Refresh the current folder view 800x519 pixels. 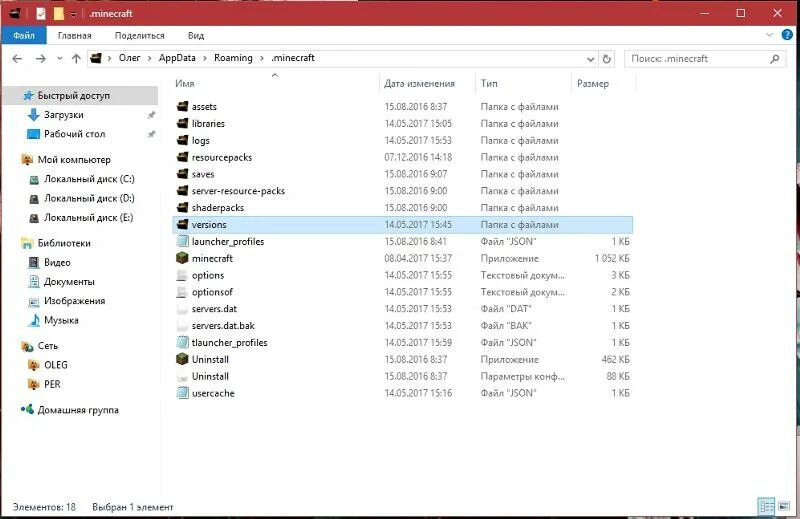click(x=606, y=59)
